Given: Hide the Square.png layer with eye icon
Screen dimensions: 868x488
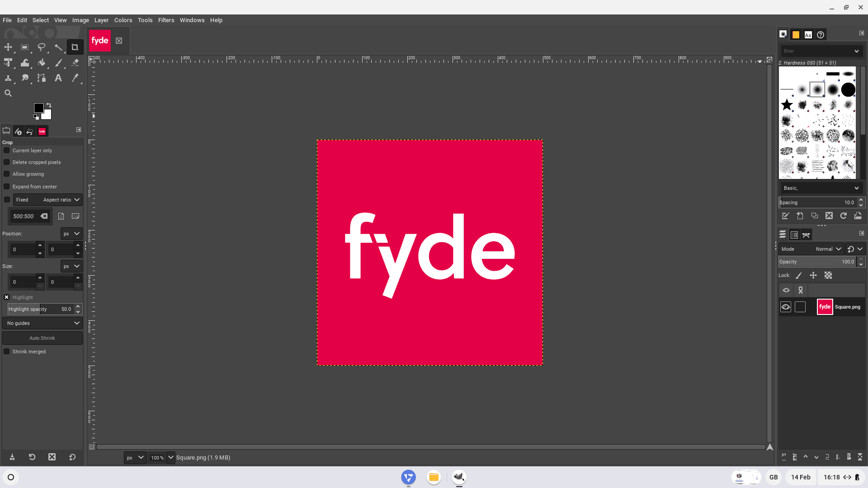Looking at the screenshot, I should pos(786,307).
